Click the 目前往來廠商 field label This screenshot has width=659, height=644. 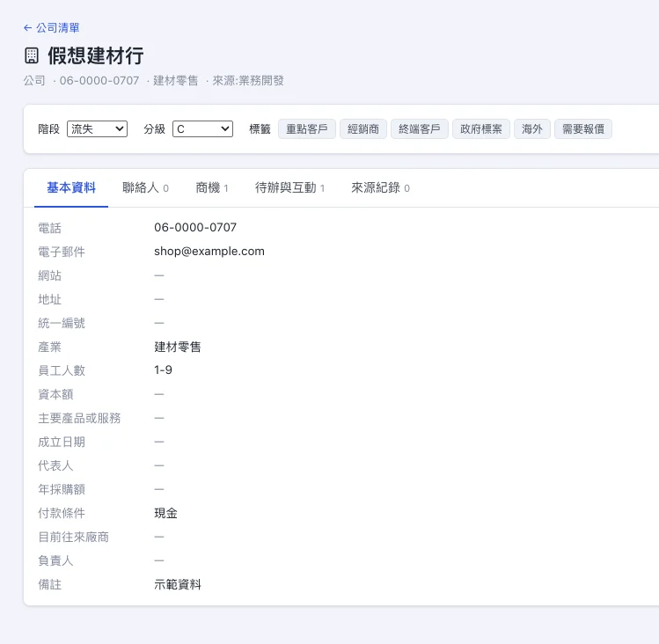tap(73, 537)
